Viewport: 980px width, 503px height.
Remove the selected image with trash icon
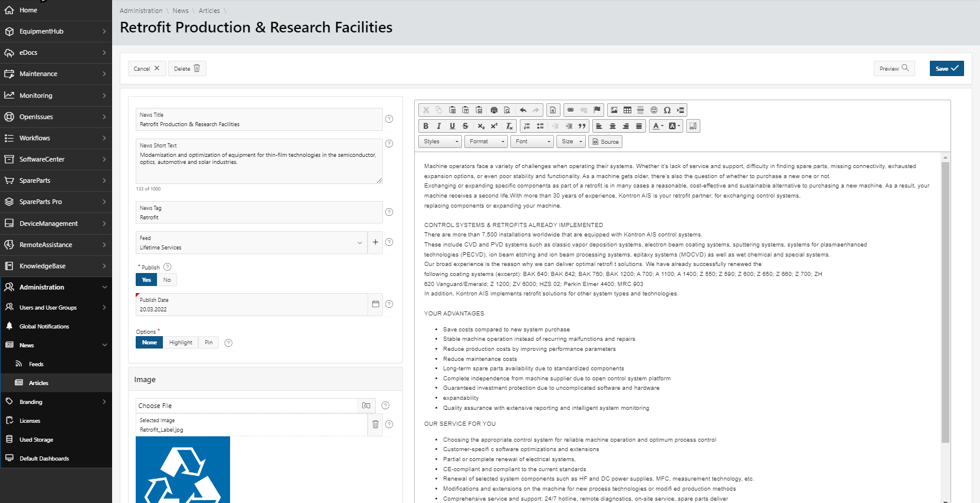(x=375, y=425)
